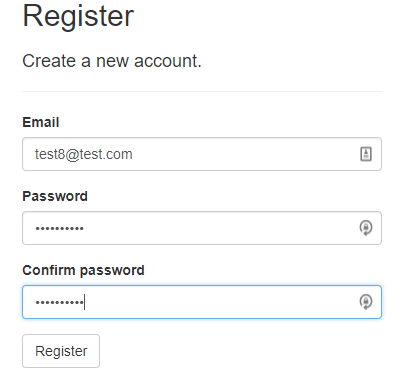Click the Email field label

[41, 122]
